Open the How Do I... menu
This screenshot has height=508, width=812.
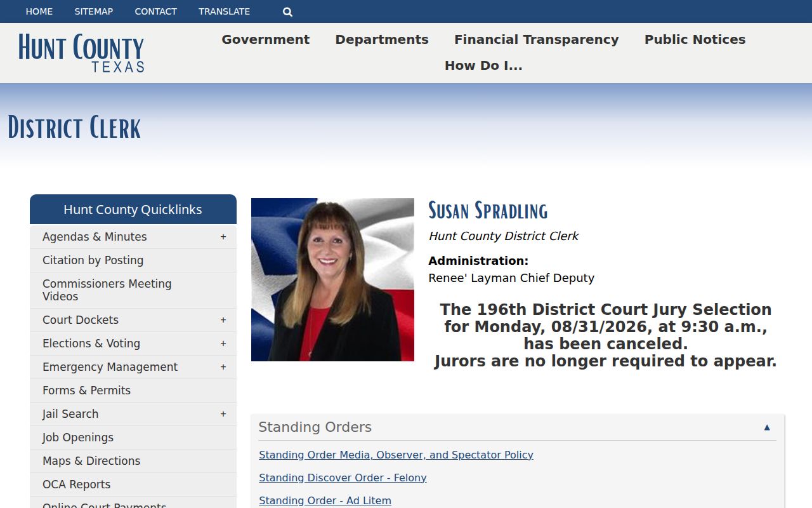pyautogui.click(x=483, y=65)
